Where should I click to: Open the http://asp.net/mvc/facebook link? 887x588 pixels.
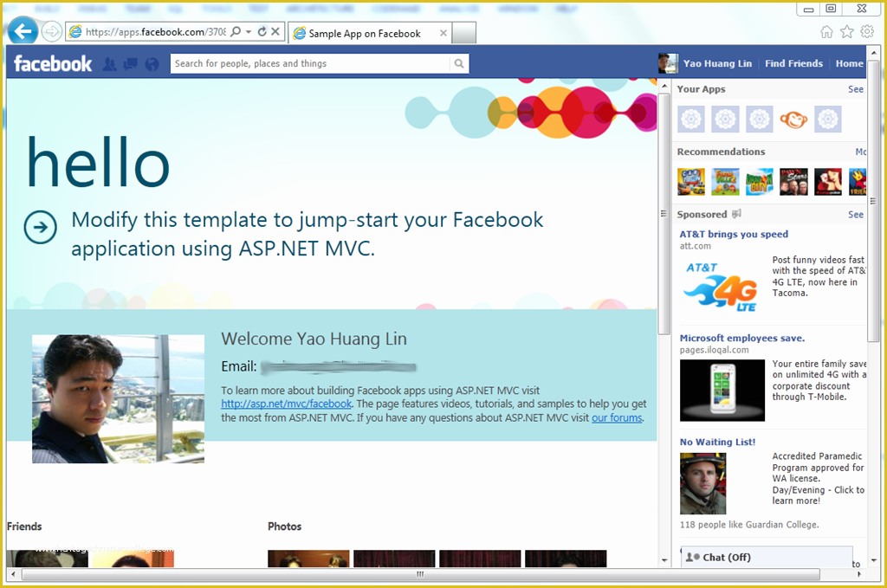(286, 404)
